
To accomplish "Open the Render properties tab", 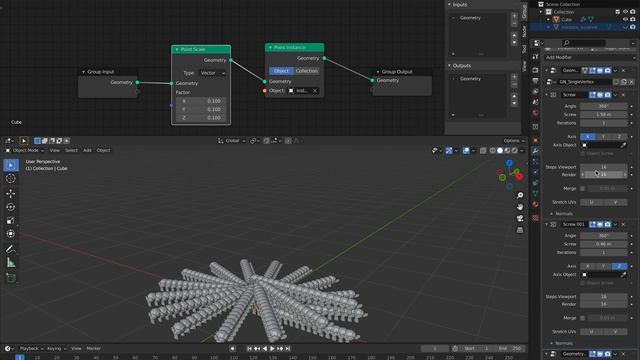I will pos(536,70).
